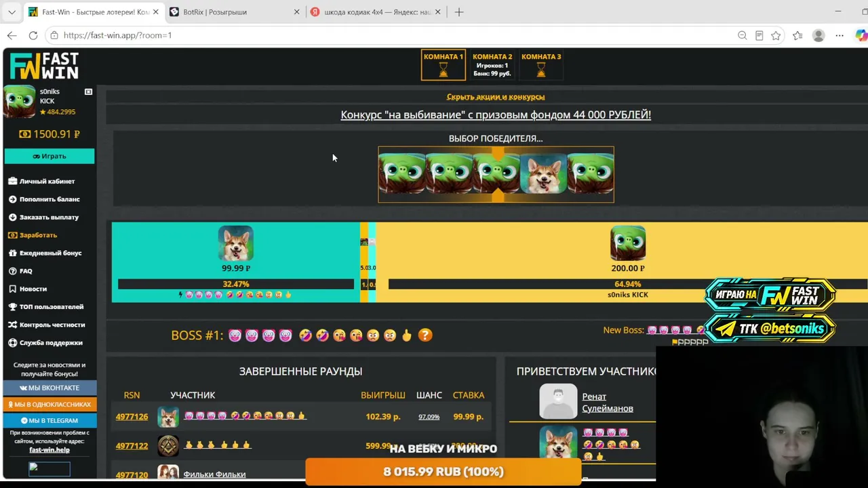Click the МЫ В ОДНОКЛАССНИКАХ button
The image size is (868, 488).
(50, 404)
